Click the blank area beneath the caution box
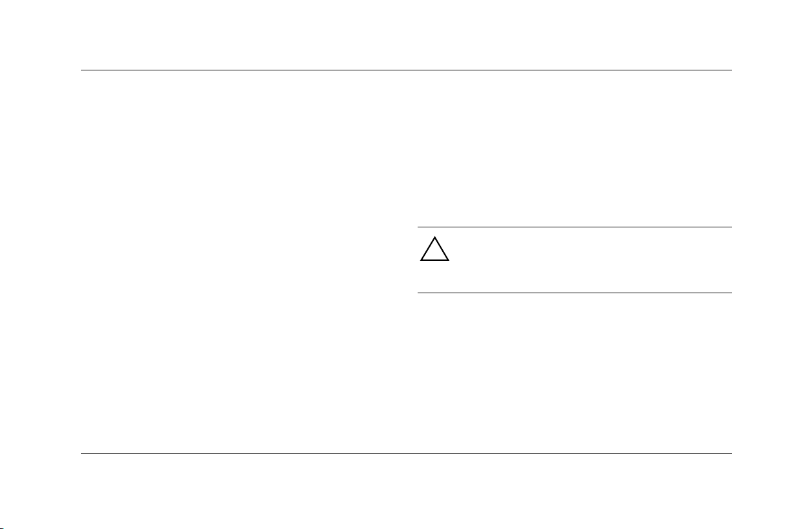Image resolution: width=812 pixels, height=529 pixels. pyautogui.click(x=574, y=373)
